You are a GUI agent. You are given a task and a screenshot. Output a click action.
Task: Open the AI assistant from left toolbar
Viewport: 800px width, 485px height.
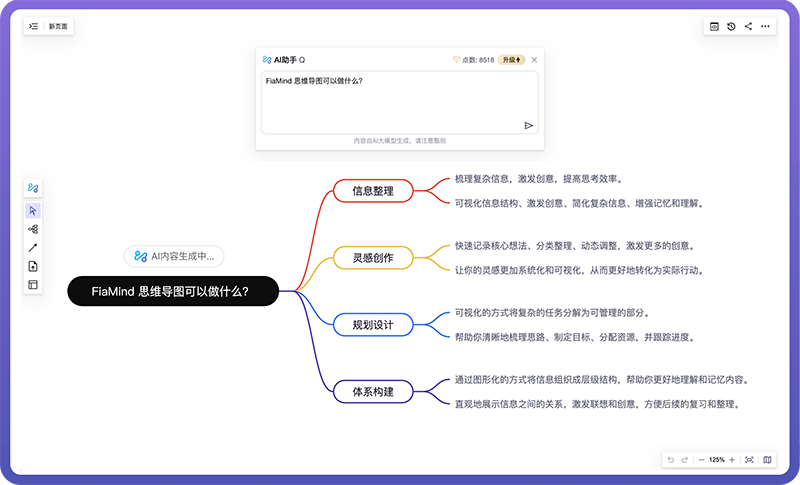coord(33,188)
